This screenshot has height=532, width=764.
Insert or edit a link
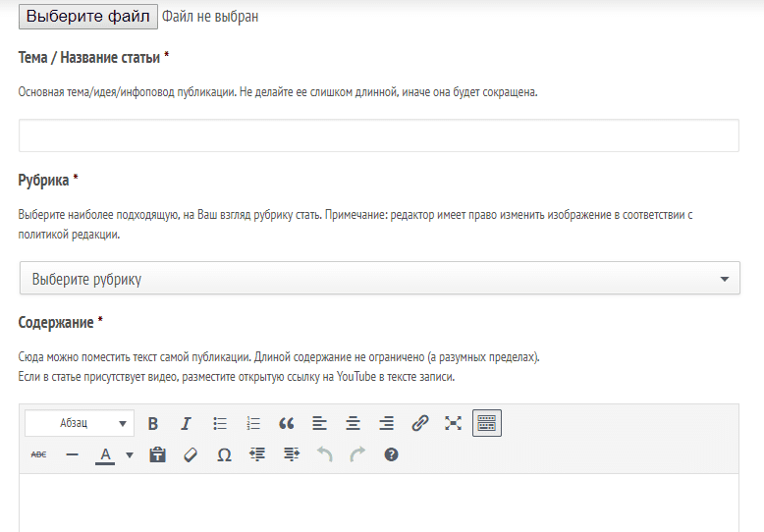419,423
